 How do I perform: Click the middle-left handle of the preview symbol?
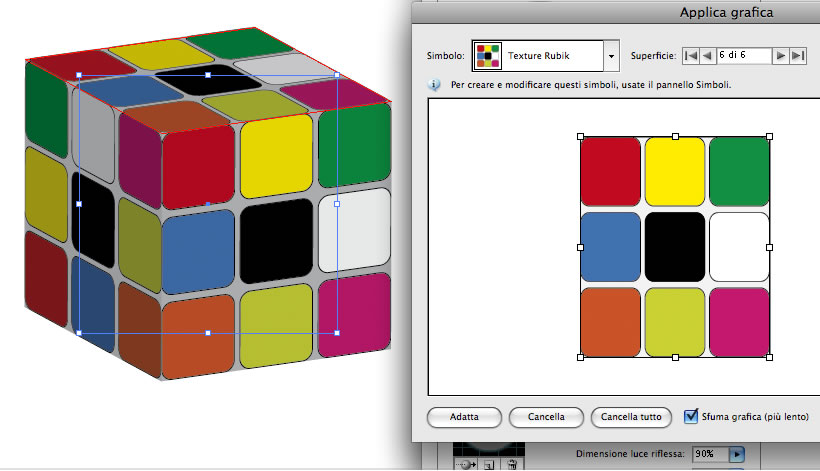(580, 247)
